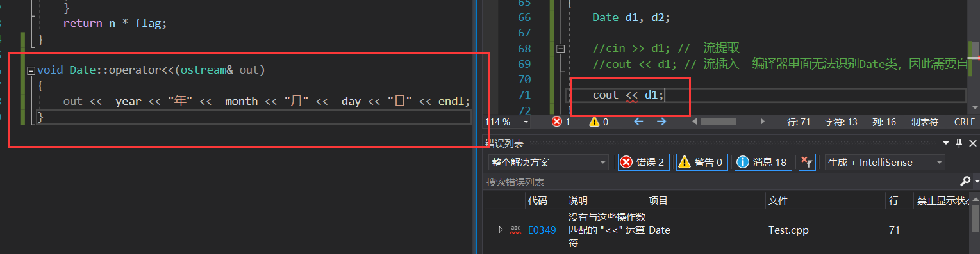
Task: Click the 'return n * flag;' code line
Action: point(115,23)
